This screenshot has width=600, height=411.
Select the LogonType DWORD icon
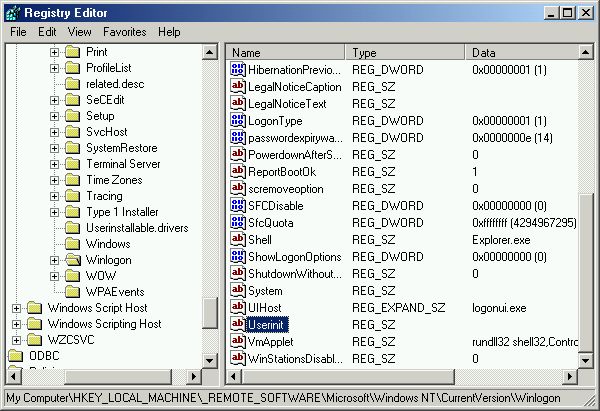point(238,120)
